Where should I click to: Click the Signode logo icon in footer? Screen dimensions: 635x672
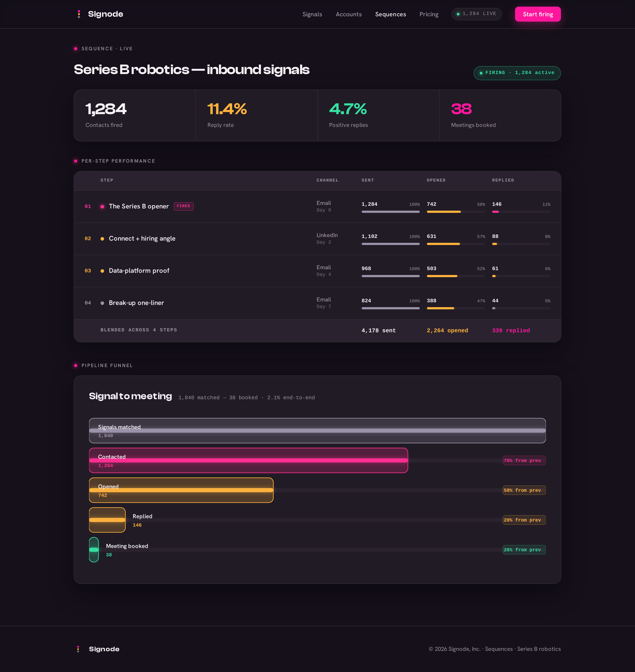point(78,649)
